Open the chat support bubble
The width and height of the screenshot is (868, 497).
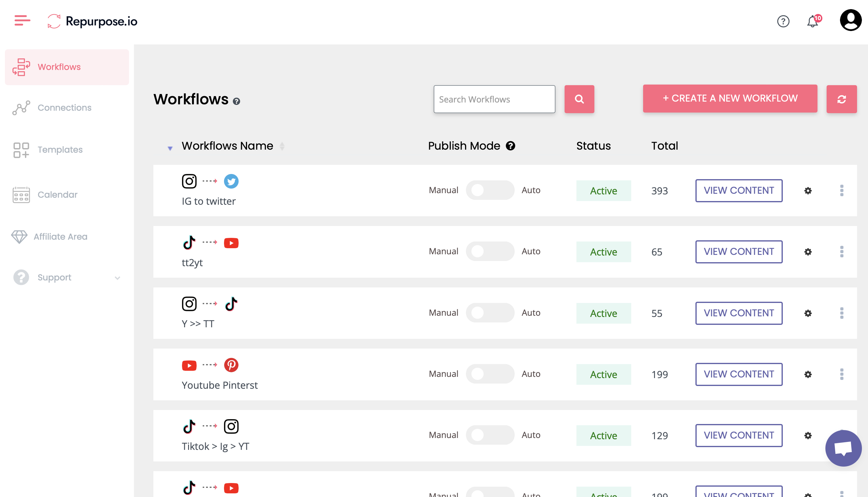[843, 448]
